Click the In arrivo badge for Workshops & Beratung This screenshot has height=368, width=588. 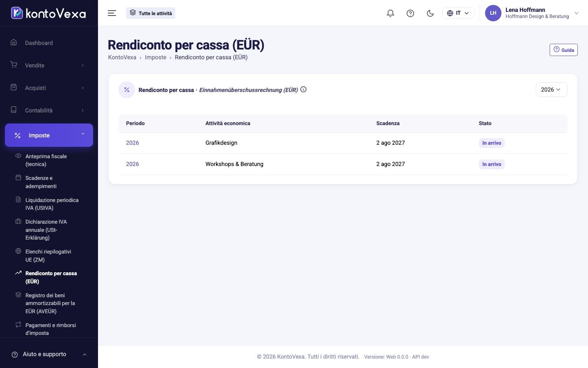(492, 164)
